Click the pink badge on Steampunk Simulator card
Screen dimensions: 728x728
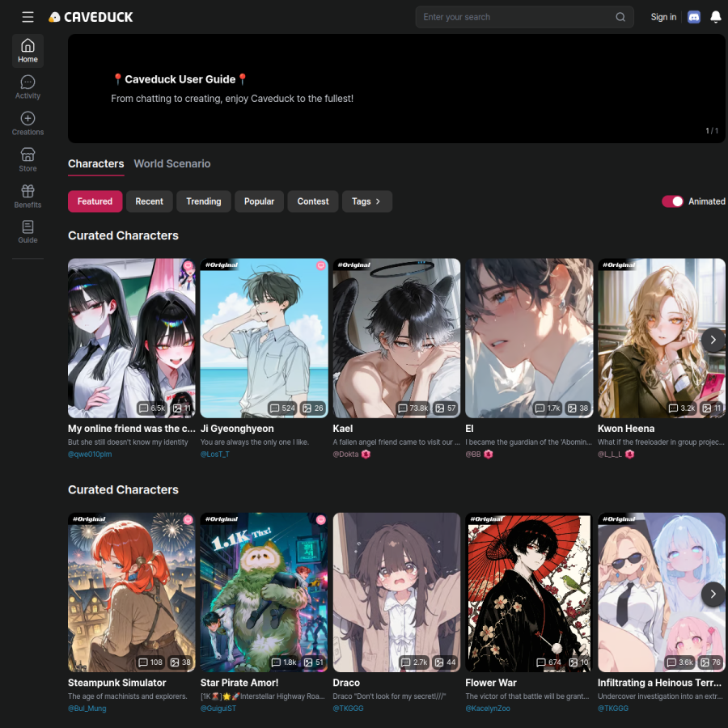point(188,519)
